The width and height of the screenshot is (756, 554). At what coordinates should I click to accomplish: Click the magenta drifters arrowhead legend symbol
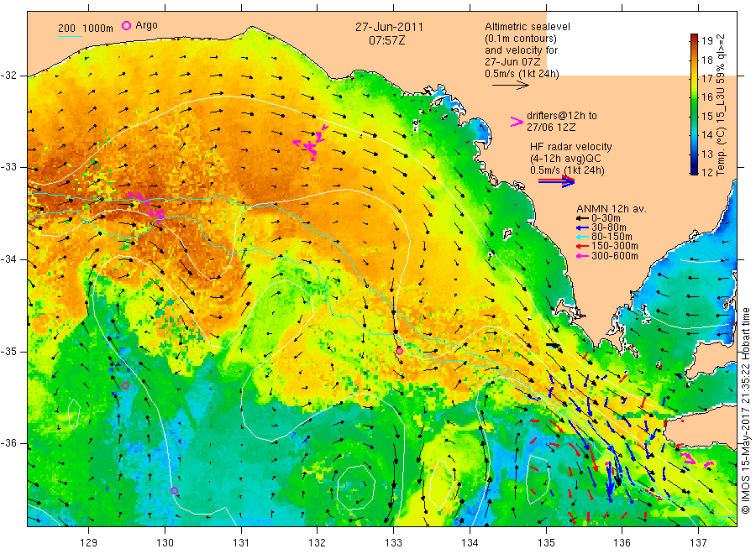coord(517,122)
